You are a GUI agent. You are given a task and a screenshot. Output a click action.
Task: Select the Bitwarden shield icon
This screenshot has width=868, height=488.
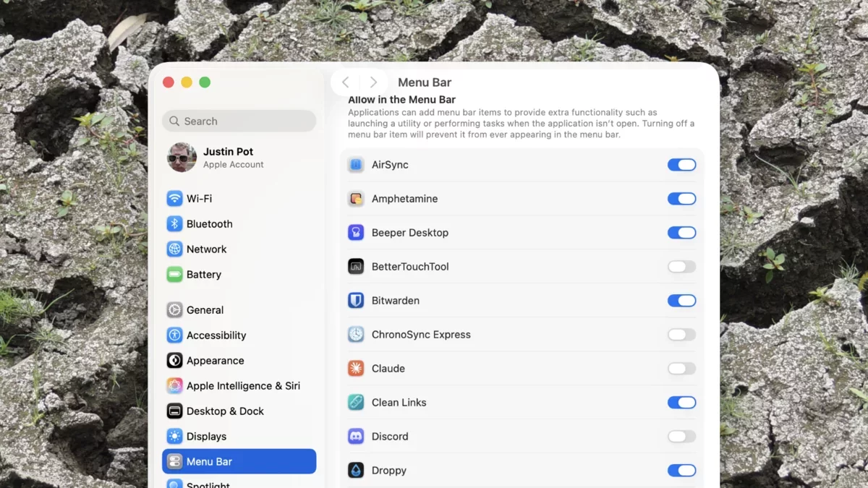tap(355, 300)
